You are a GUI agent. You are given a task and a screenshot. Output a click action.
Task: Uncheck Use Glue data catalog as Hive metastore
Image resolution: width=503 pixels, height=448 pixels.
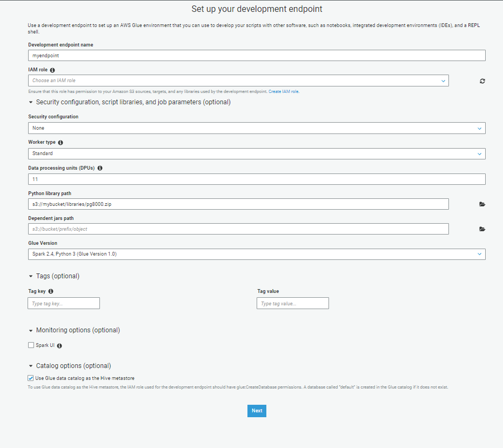pyautogui.click(x=31, y=378)
